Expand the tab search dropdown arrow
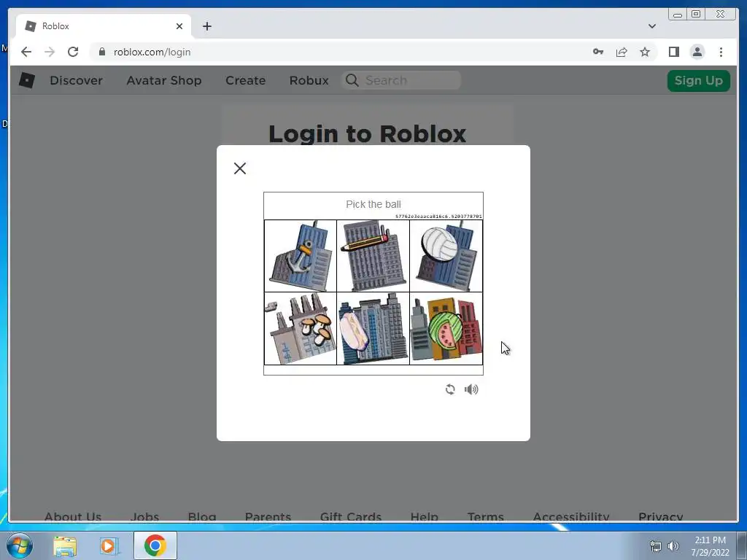 point(651,26)
